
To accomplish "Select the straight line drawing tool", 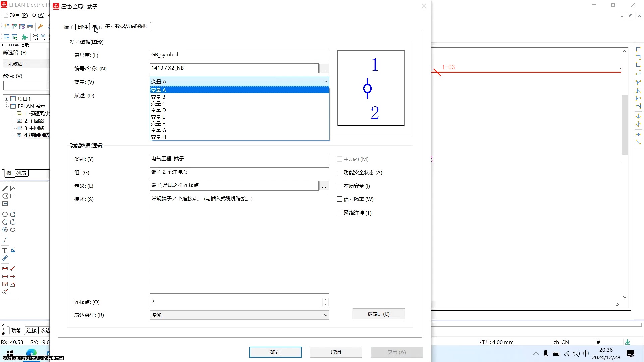I will [5, 188].
